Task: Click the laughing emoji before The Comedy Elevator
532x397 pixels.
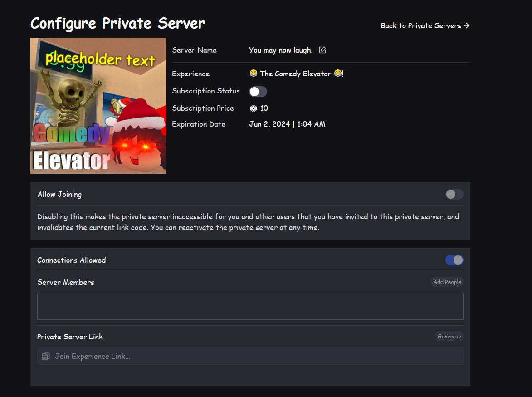Action: coord(254,74)
